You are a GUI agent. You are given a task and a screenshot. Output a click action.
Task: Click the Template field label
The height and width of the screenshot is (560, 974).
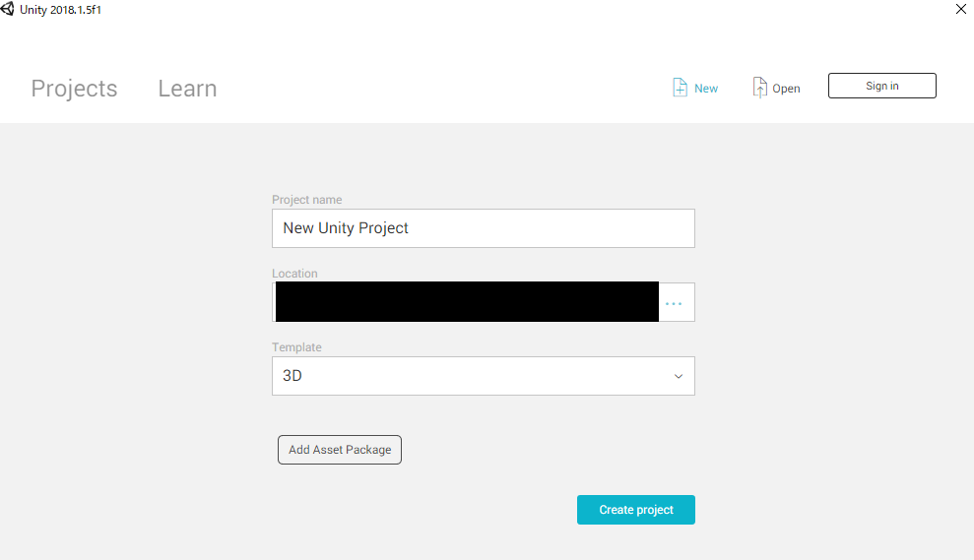[x=296, y=347]
